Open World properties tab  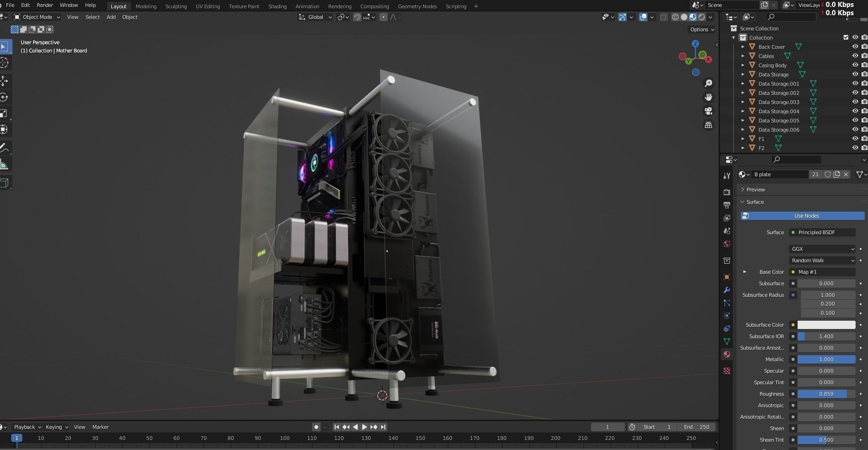727,244
